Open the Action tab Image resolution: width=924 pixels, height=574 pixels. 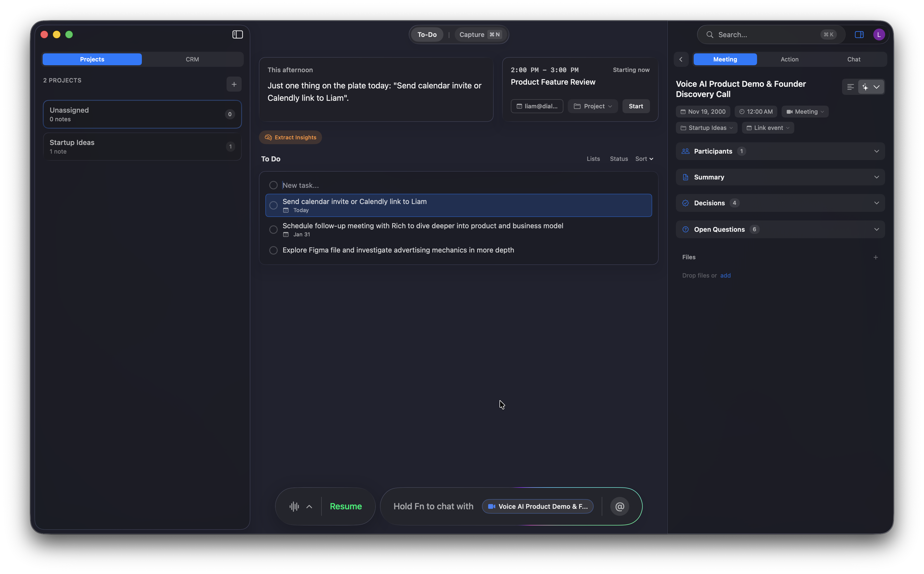tap(789, 59)
